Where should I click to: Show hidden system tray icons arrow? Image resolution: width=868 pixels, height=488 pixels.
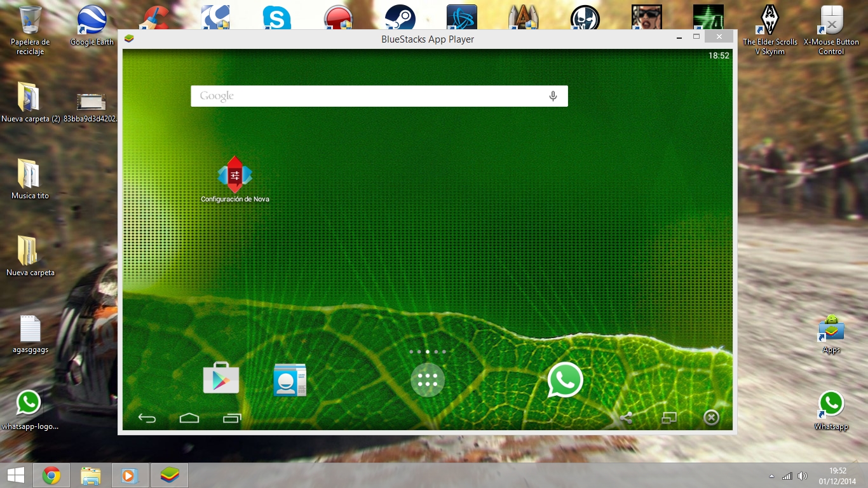point(772,476)
